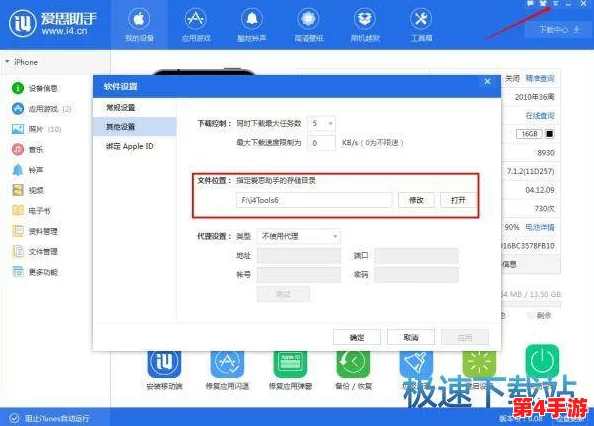The height and width of the screenshot is (426, 594).
Task: Click 修改 to change storage path
Action: (x=416, y=200)
